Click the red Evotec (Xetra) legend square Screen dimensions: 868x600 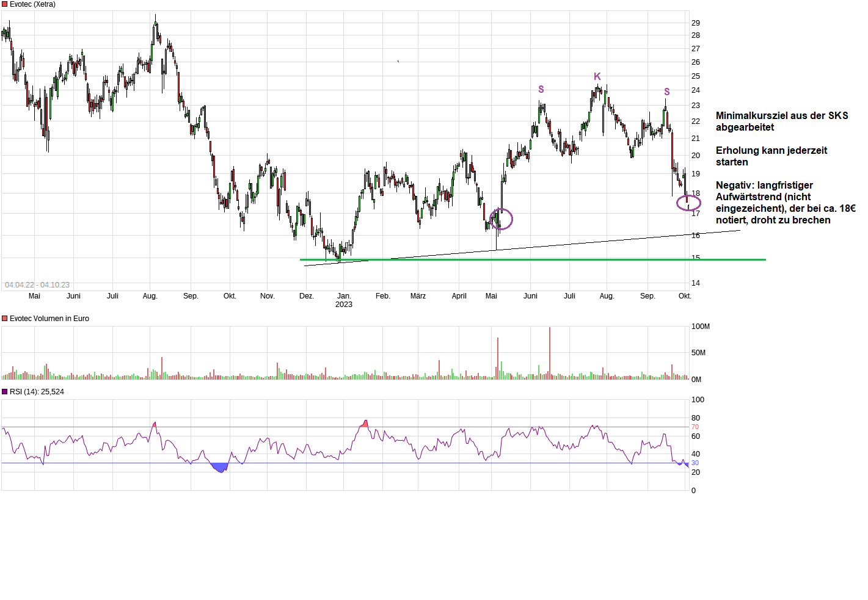coord(5,4)
